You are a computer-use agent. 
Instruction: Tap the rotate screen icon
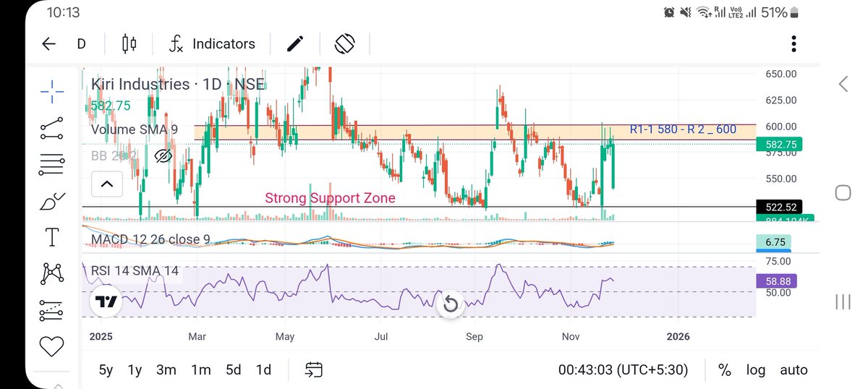click(x=344, y=44)
